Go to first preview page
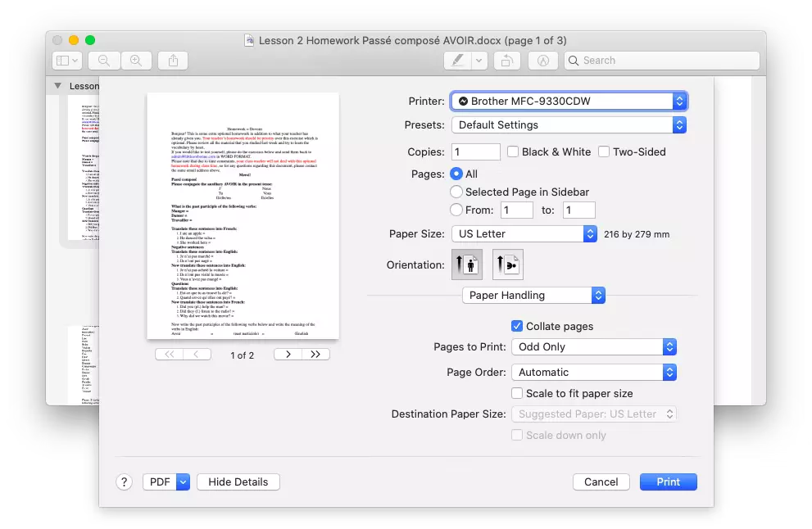 pos(169,355)
